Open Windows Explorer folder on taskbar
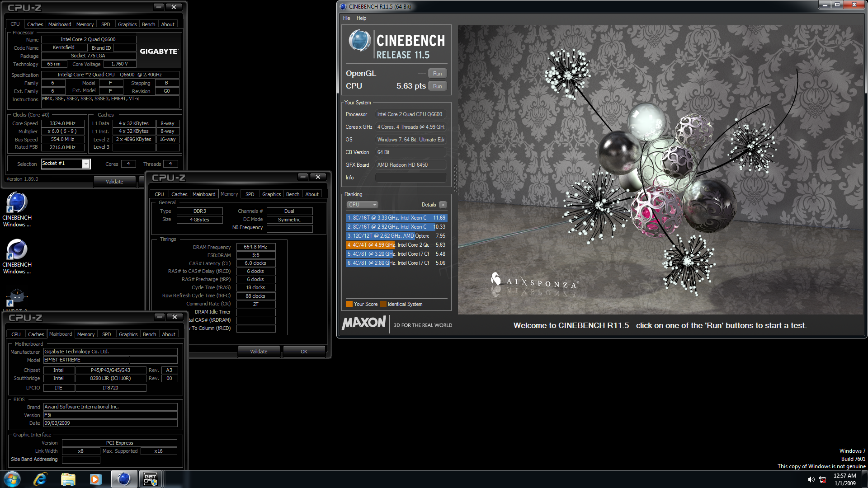This screenshot has width=868, height=488. (x=68, y=479)
